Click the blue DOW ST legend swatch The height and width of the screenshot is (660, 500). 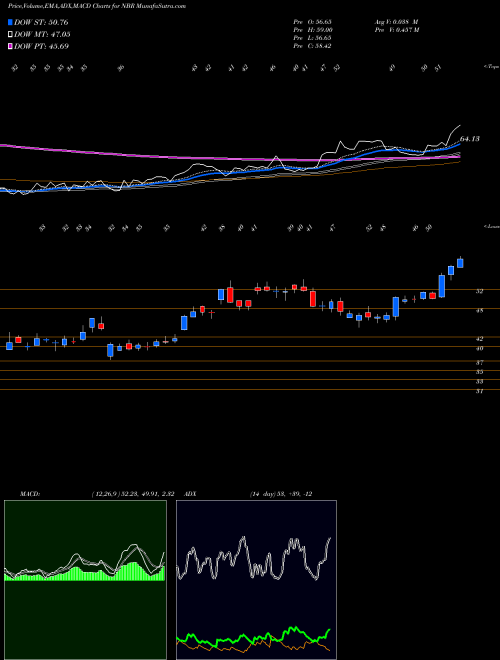(x=10, y=22)
